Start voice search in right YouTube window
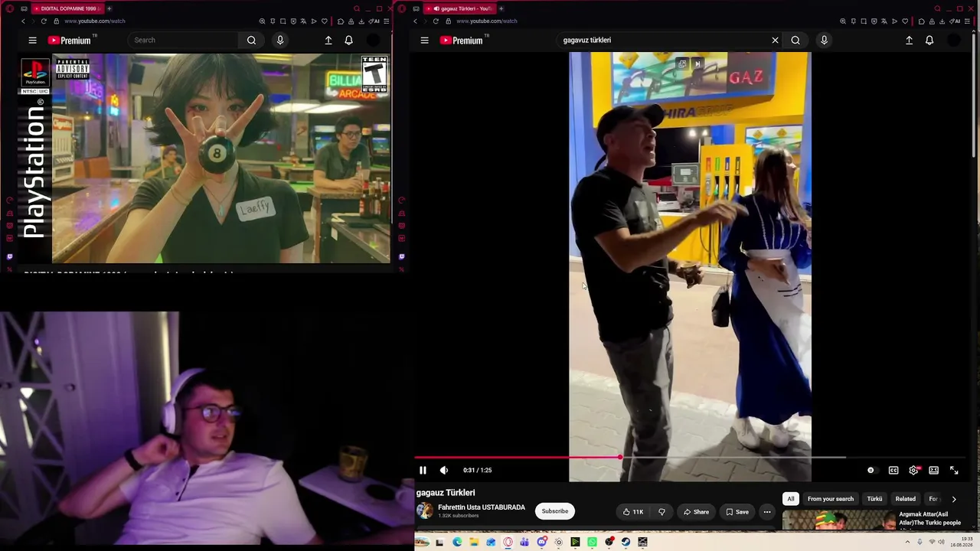Viewport: 980px width, 551px height. (824, 41)
